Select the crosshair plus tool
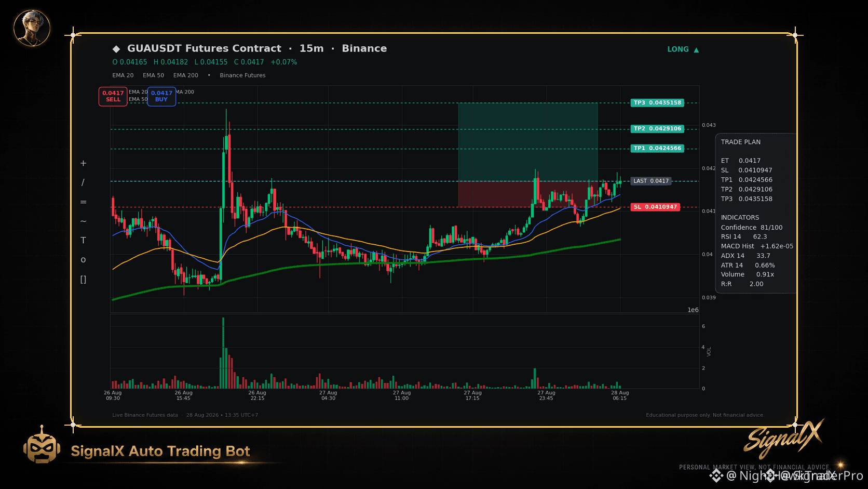Screen dimensions: 868x489 pos(83,163)
